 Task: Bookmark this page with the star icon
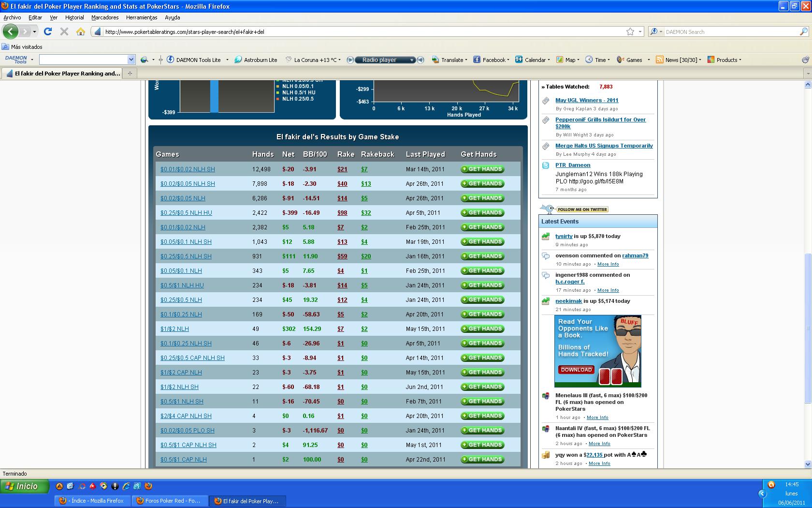(x=630, y=31)
